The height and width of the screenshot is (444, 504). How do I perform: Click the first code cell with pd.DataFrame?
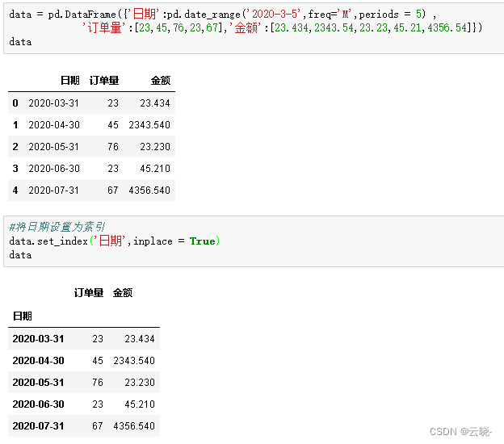click(x=254, y=28)
